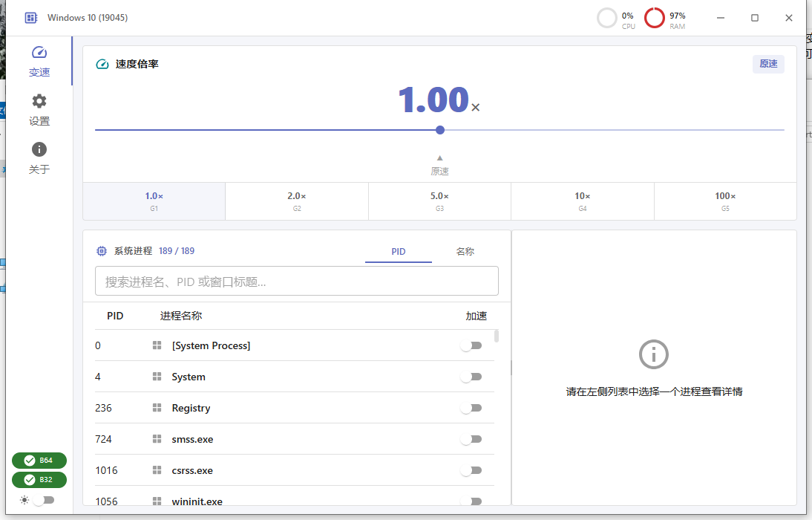Select the 100× G5 speed preset
Viewport: 812px width, 520px height.
pyautogui.click(x=725, y=201)
